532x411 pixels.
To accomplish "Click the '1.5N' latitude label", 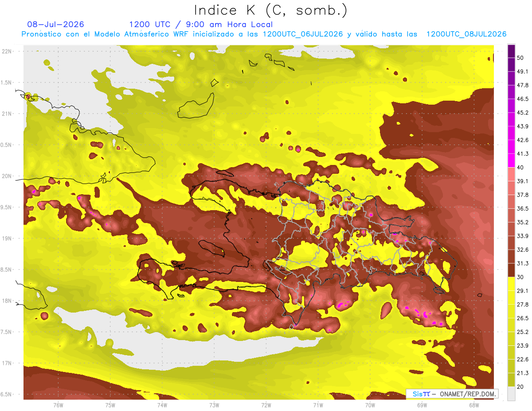I will (x=7, y=82).
